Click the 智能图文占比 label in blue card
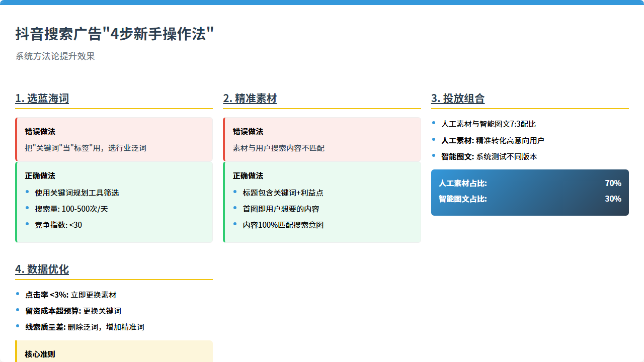 (463, 199)
